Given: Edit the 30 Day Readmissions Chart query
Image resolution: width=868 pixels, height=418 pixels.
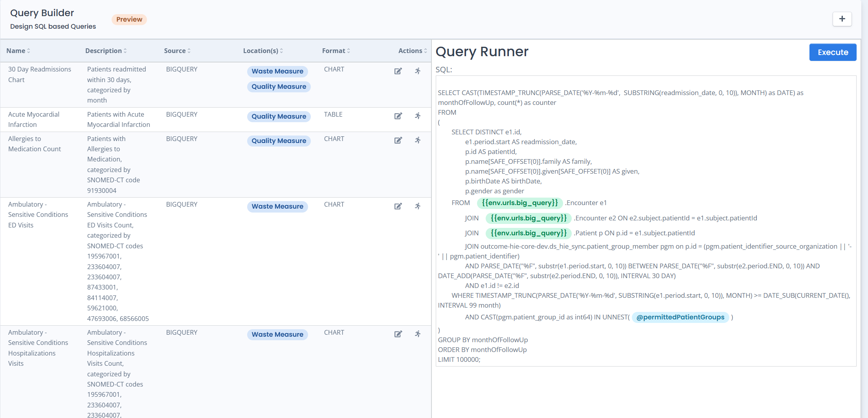Looking at the screenshot, I should pyautogui.click(x=398, y=71).
